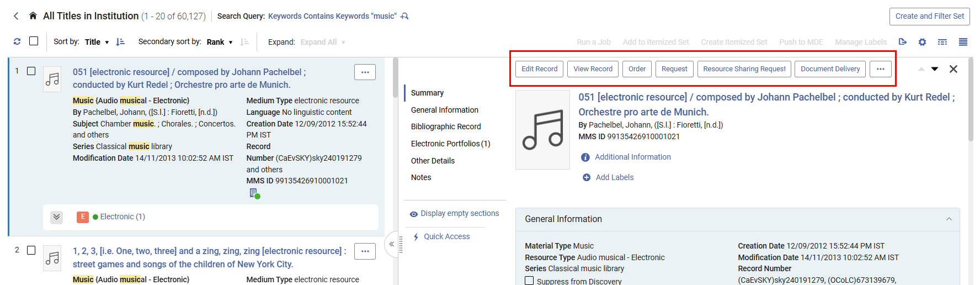Screen dimensions: 980x285
Task: Click the record status icon below MMS ID
Action: [254, 193]
